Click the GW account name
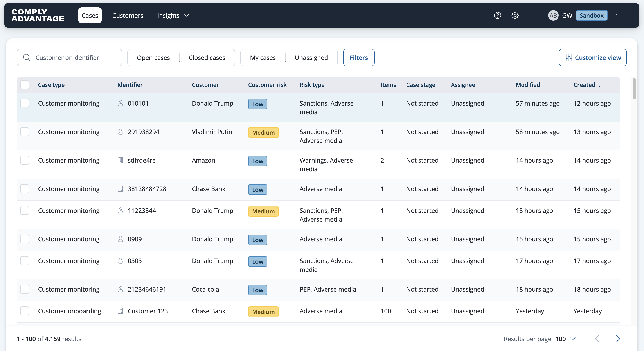Image resolution: width=644 pixels, height=351 pixels. (567, 16)
